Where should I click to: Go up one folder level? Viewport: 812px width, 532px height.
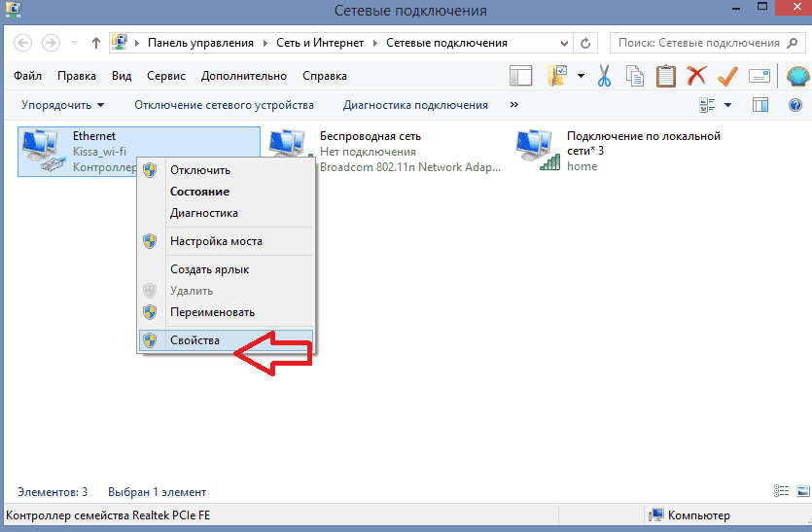tap(96, 43)
